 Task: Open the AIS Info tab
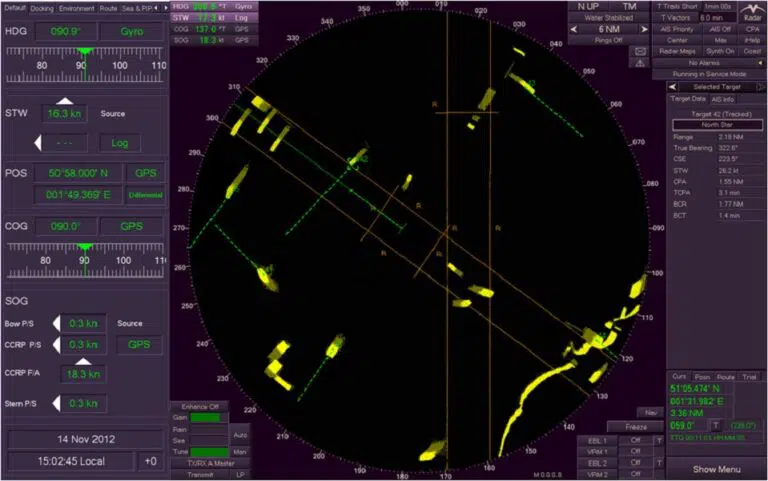pos(723,99)
